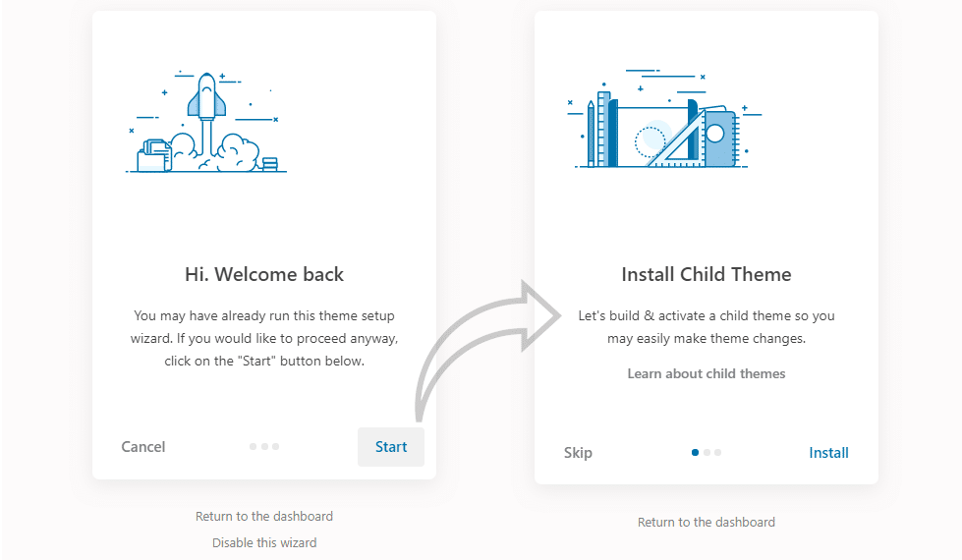This screenshot has width=962, height=560.
Task: Click the active blue step dot
Action: tap(695, 453)
